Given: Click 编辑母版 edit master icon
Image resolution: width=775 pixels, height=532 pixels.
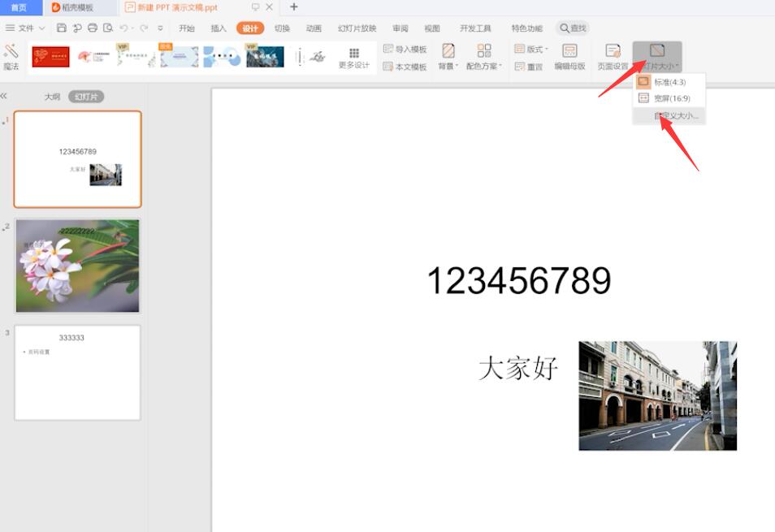Looking at the screenshot, I should pos(569,57).
